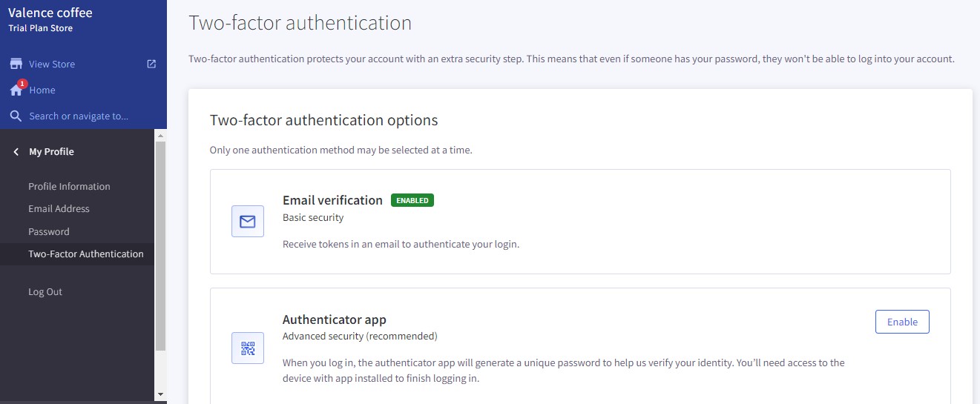Open the external link icon beside View Store

[151, 64]
